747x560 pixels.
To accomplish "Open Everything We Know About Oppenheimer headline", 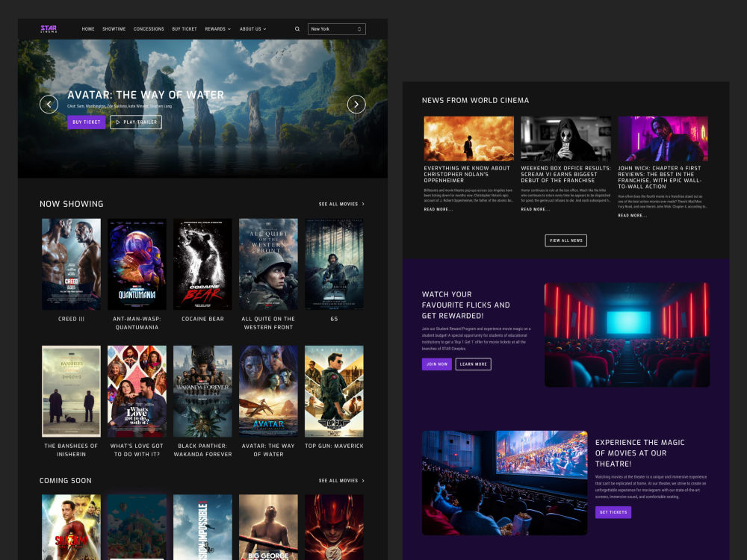I will pyautogui.click(x=467, y=174).
